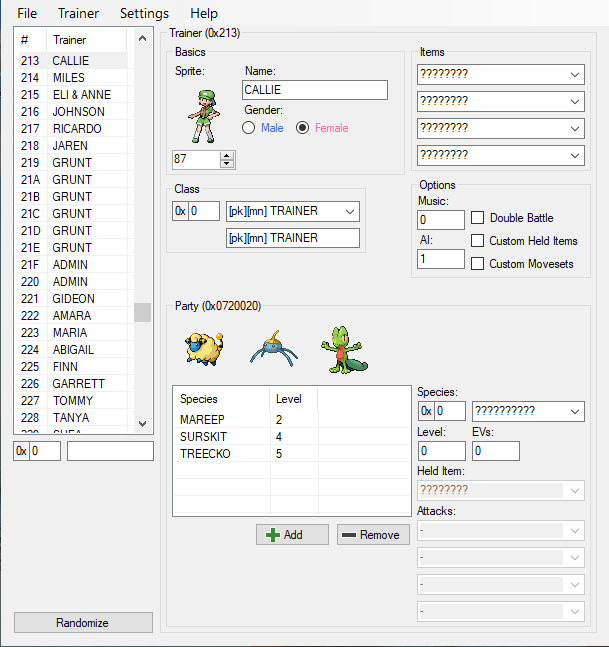The image size is (609, 647).
Task: Click the Mareep party sprite
Action: (204, 349)
